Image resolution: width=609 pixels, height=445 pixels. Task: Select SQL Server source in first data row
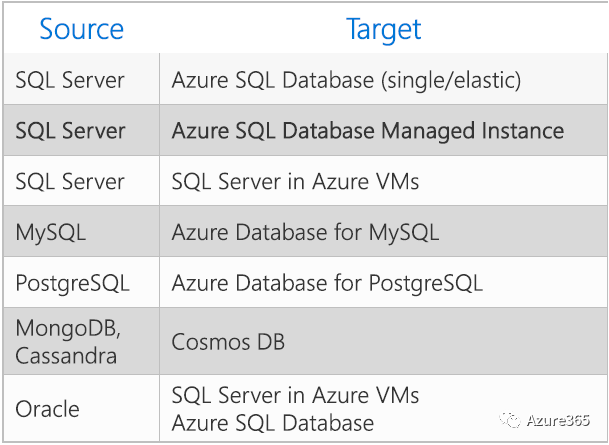tap(70, 80)
